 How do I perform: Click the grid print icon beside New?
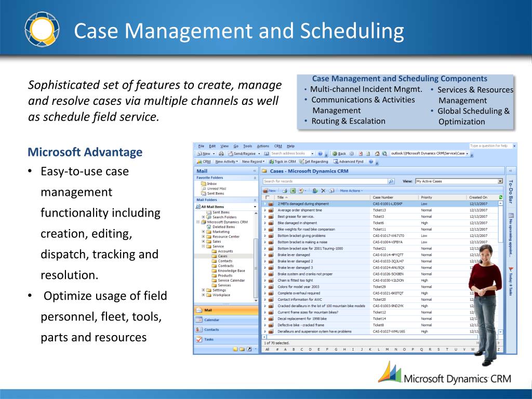tap(285, 191)
